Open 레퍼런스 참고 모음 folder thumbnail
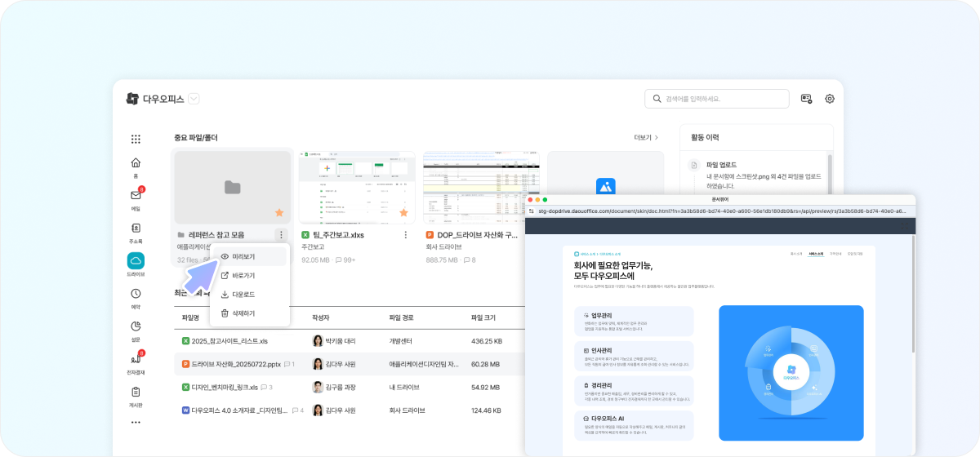The height and width of the screenshot is (457, 980). 233,187
